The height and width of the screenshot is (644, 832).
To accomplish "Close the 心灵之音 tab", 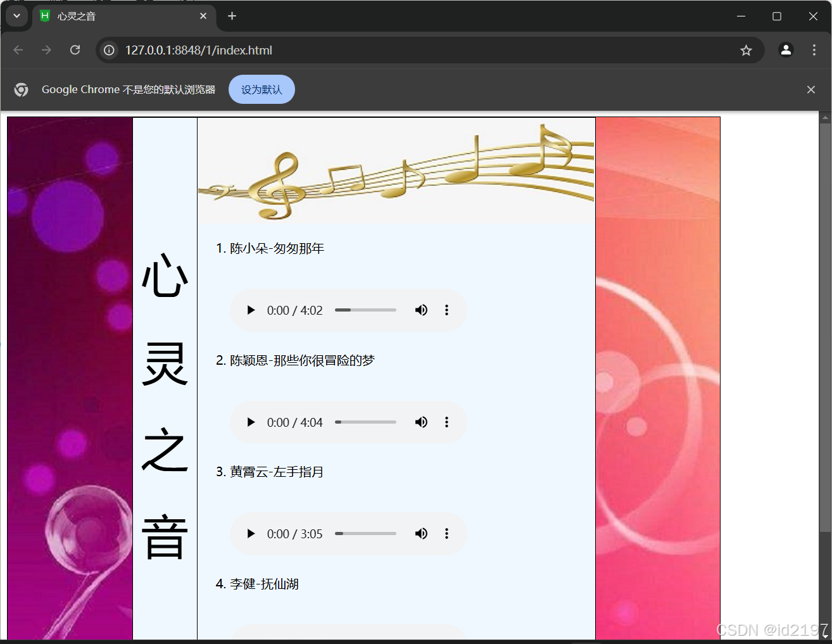I will coord(203,16).
